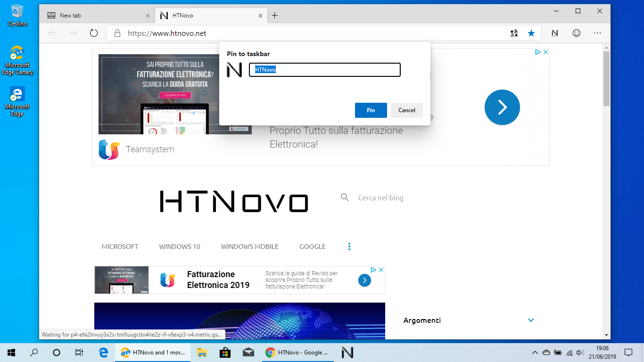Open Microsoft Edge Canary from the desktop
Screen dimensions: 644x362
coord(17,52)
